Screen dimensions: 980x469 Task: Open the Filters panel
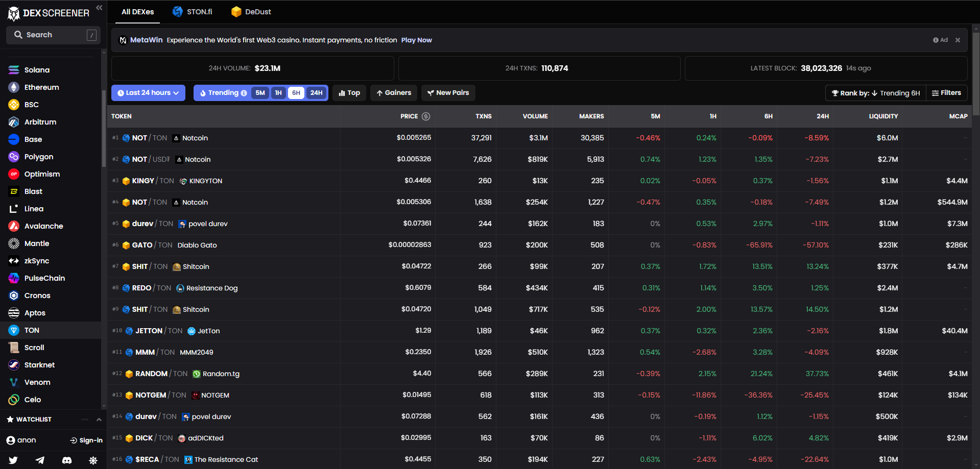pyautogui.click(x=946, y=93)
